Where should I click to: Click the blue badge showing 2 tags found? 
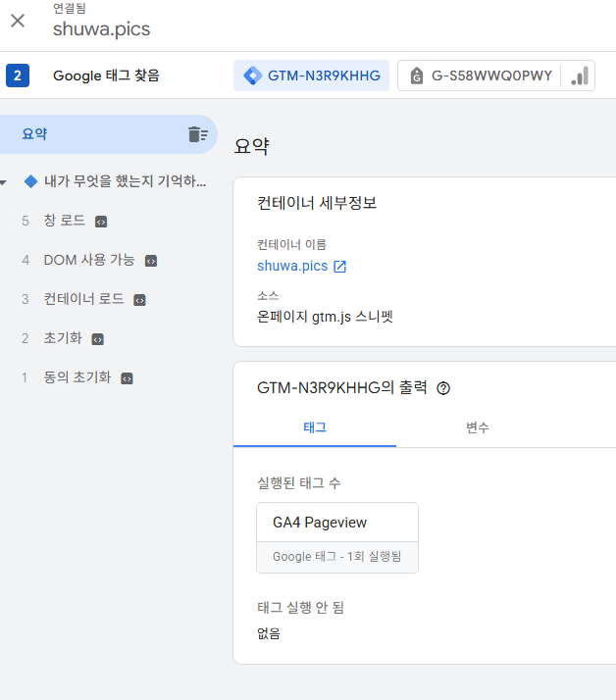point(18,75)
